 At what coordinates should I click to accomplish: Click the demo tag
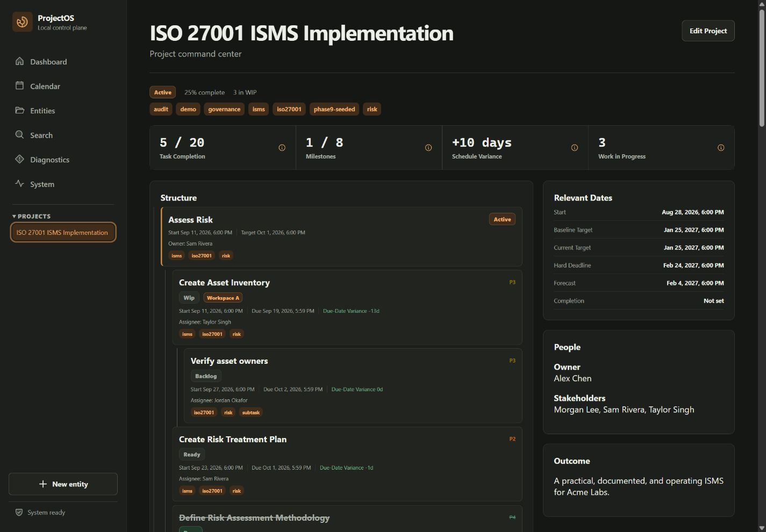pos(188,109)
